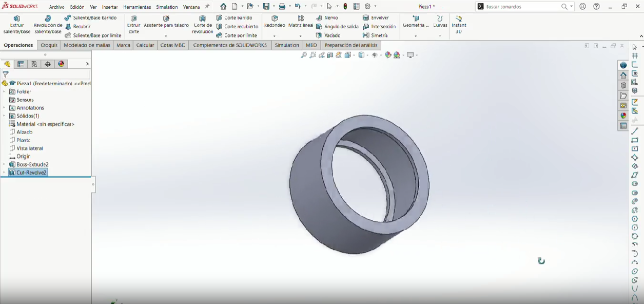This screenshot has height=304, width=644.
Task: Open Herramientas menu
Action: 137,7
